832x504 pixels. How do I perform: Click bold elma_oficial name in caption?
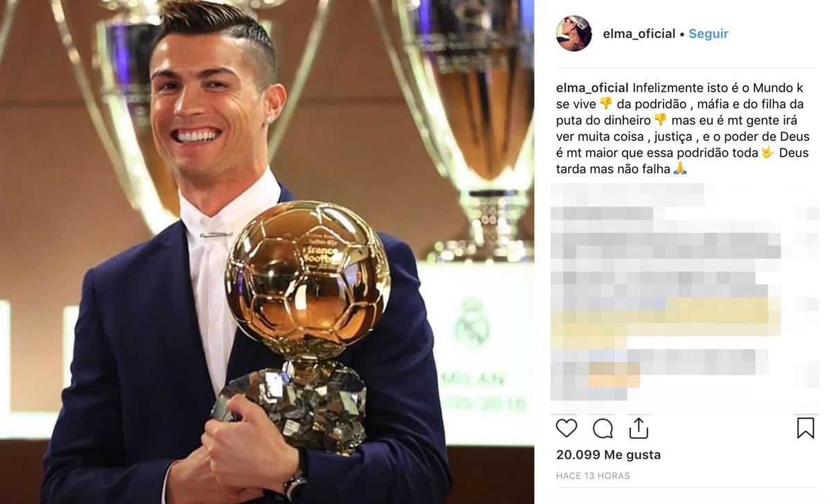593,87
